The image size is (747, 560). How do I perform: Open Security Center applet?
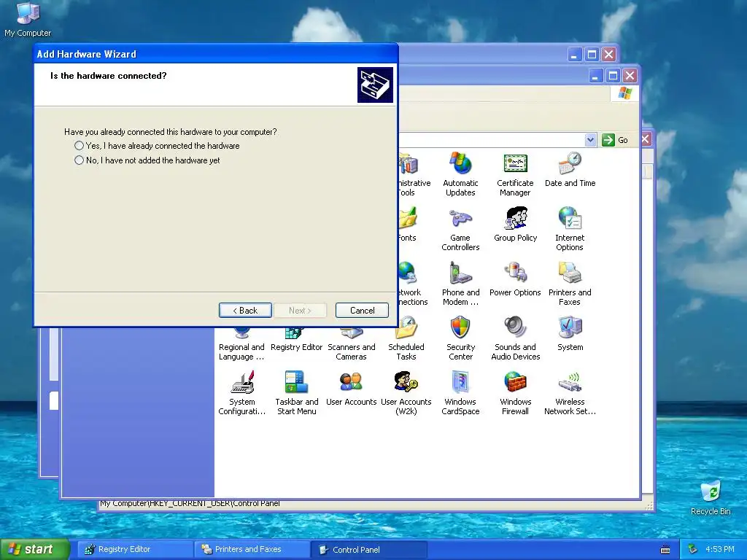click(460, 338)
